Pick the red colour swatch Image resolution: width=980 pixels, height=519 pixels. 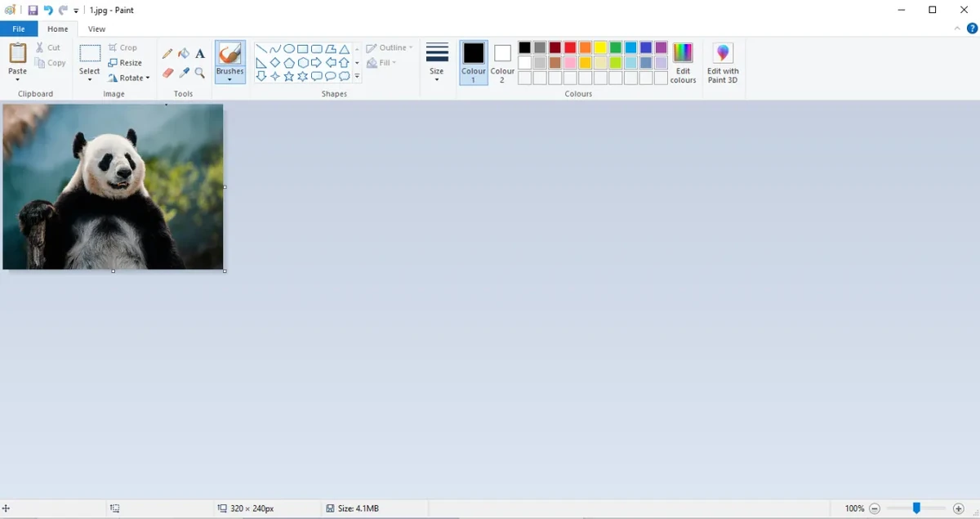click(570, 48)
